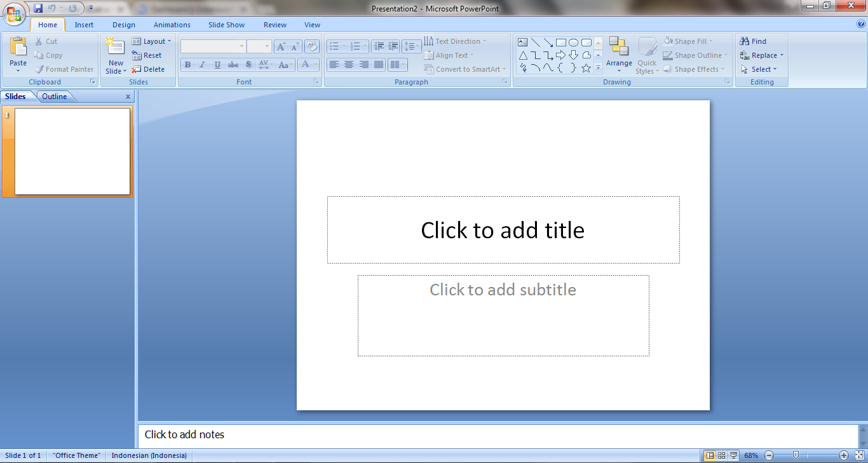
Task: Expand the shapes gallery More arrow
Action: click(598, 68)
